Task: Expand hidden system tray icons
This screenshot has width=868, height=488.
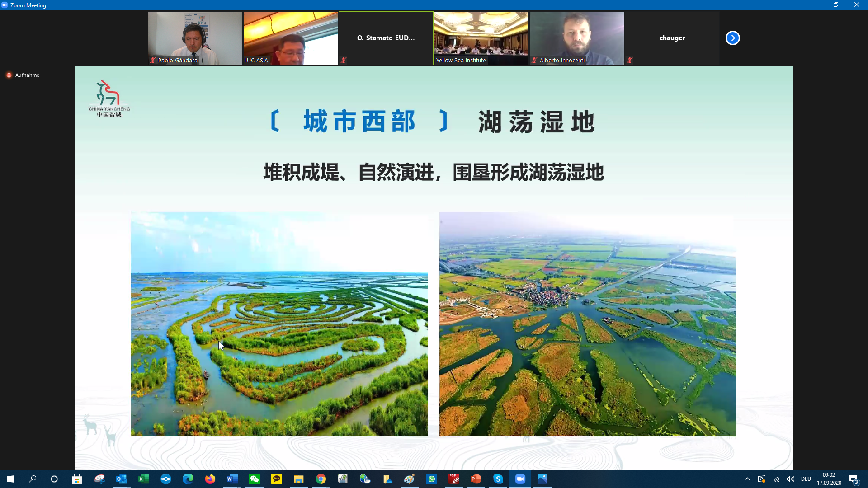Action: 747,479
